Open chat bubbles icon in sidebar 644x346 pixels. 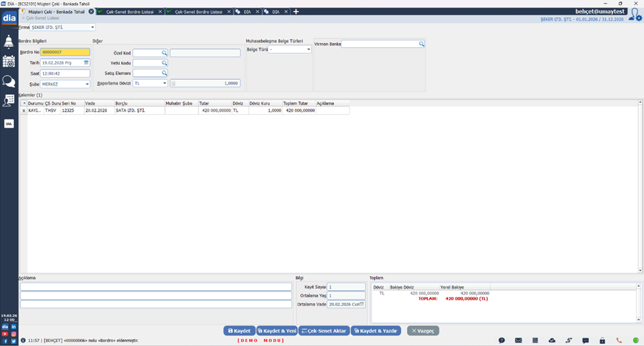[9, 81]
